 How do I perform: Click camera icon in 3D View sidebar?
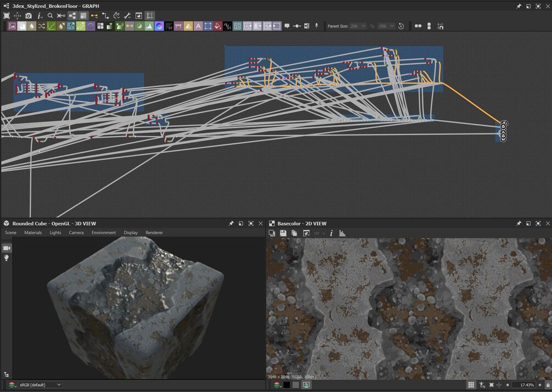tap(7, 248)
